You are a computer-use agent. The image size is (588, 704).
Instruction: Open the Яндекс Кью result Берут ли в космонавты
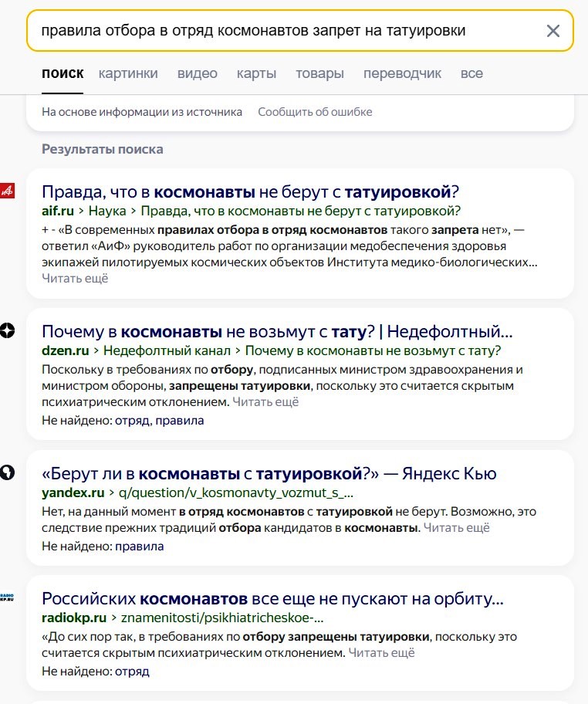269,474
